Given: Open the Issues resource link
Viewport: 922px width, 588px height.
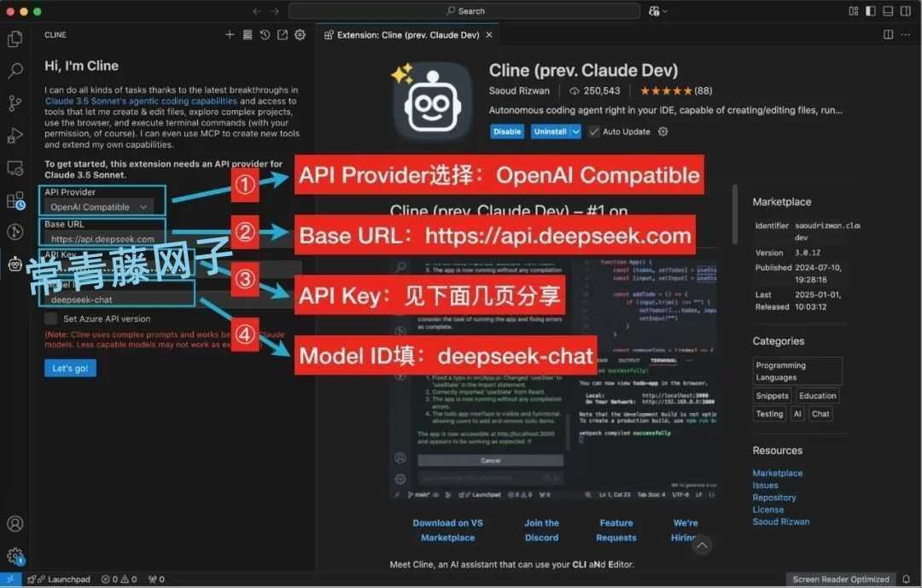Looking at the screenshot, I should (765, 485).
